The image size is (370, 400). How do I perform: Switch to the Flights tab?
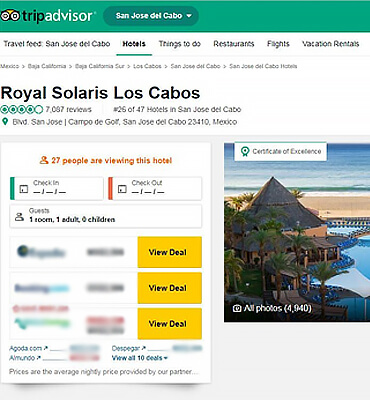tap(278, 44)
